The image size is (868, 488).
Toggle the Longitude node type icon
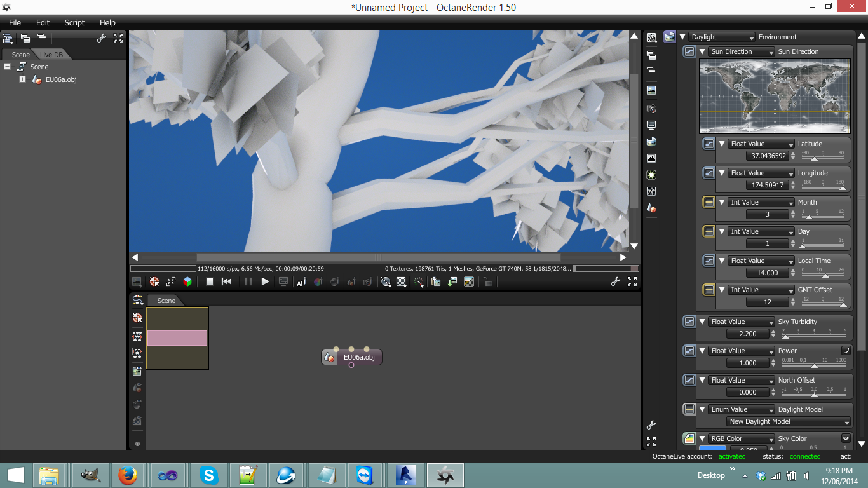pyautogui.click(x=709, y=173)
